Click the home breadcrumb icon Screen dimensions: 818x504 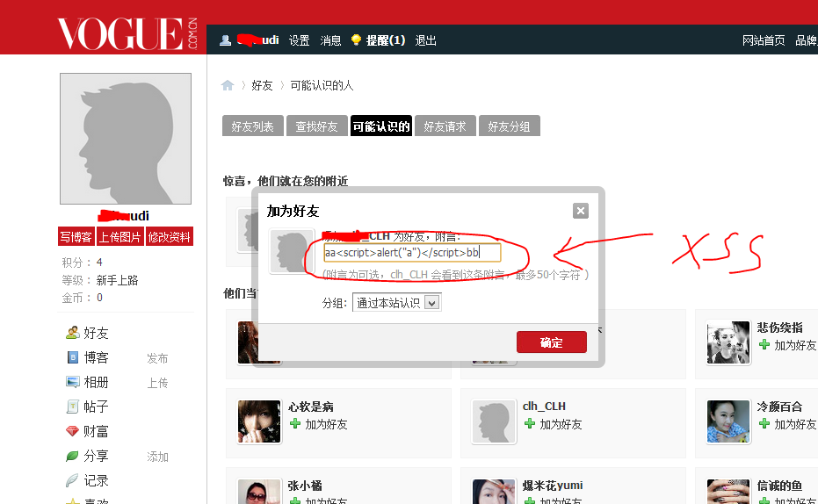(x=228, y=85)
